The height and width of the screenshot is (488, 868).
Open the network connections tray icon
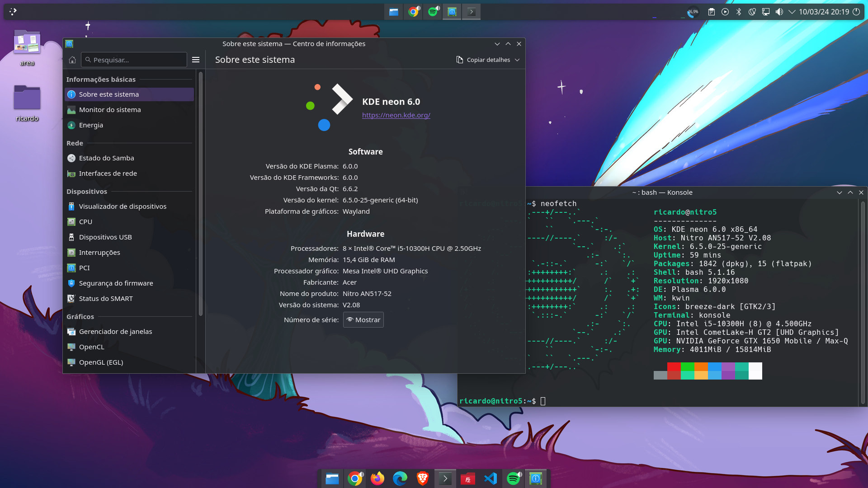point(766,12)
